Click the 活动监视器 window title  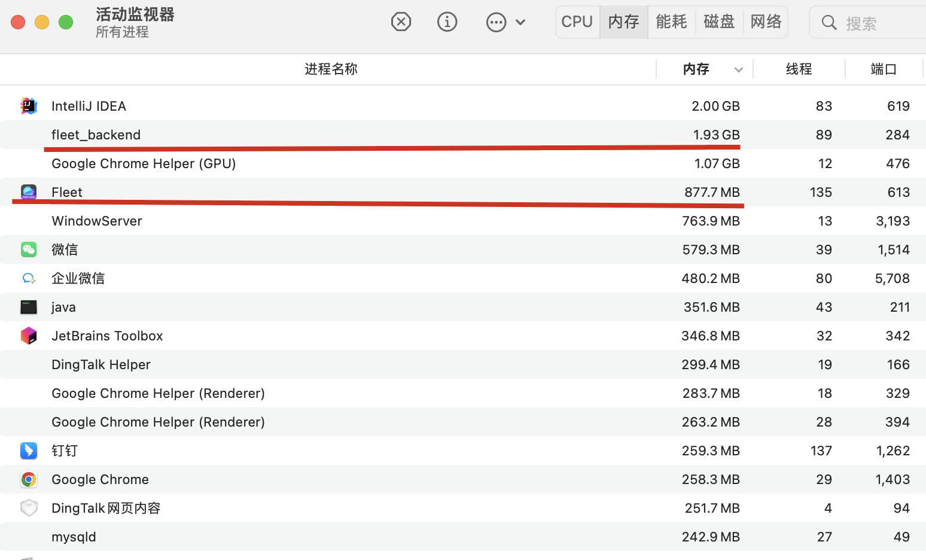(135, 14)
